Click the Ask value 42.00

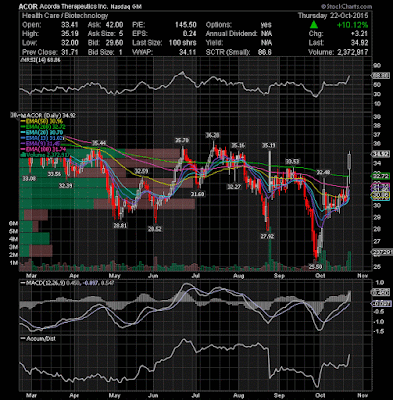(x=115, y=25)
